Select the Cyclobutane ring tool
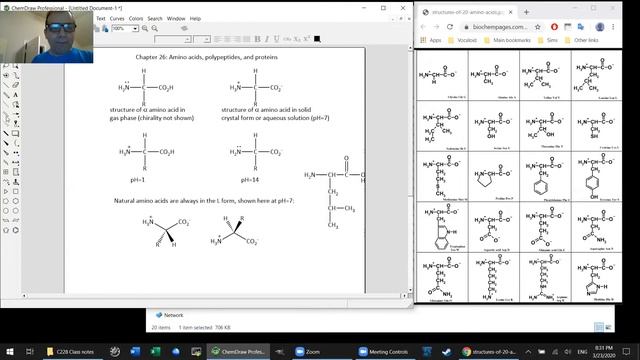 pyautogui.click(x=16, y=191)
